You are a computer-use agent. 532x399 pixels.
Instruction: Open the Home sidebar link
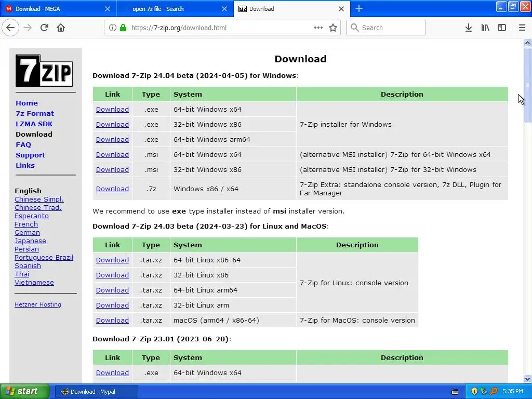27,103
